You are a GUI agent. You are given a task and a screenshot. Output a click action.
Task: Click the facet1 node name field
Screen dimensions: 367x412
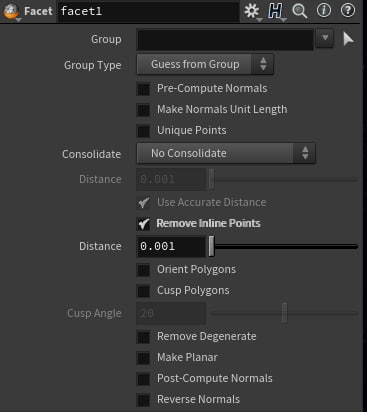[148, 11]
